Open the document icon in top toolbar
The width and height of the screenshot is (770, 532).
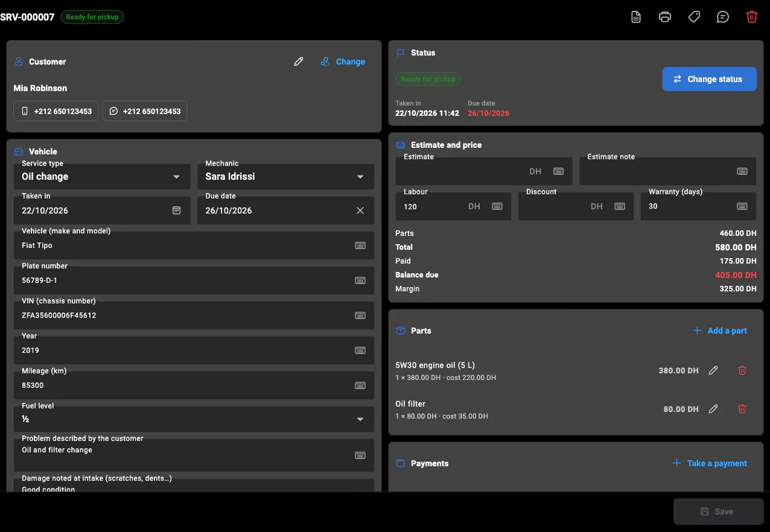[x=636, y=17]
